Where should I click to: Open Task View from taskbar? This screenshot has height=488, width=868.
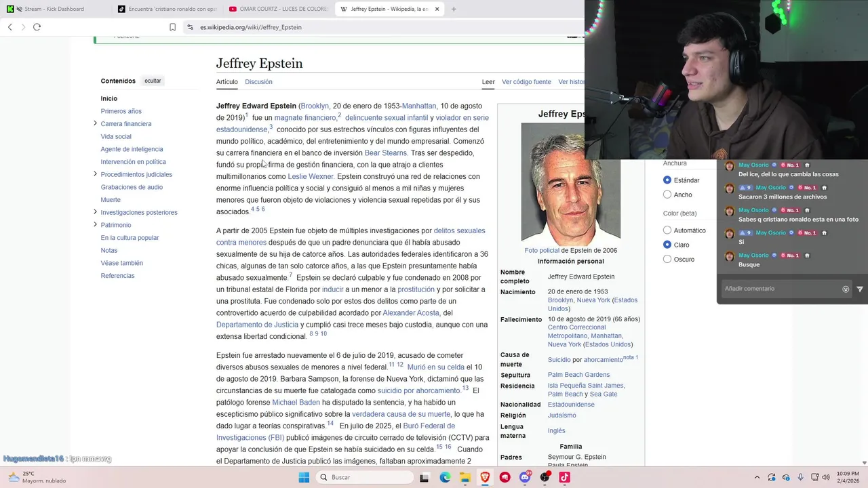point(424,478)
